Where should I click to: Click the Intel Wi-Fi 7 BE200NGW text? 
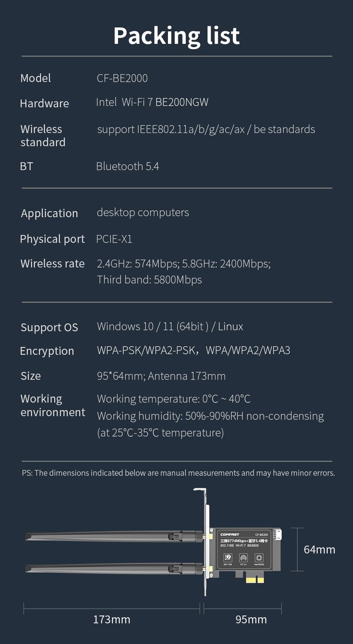[x=152, y=102]
